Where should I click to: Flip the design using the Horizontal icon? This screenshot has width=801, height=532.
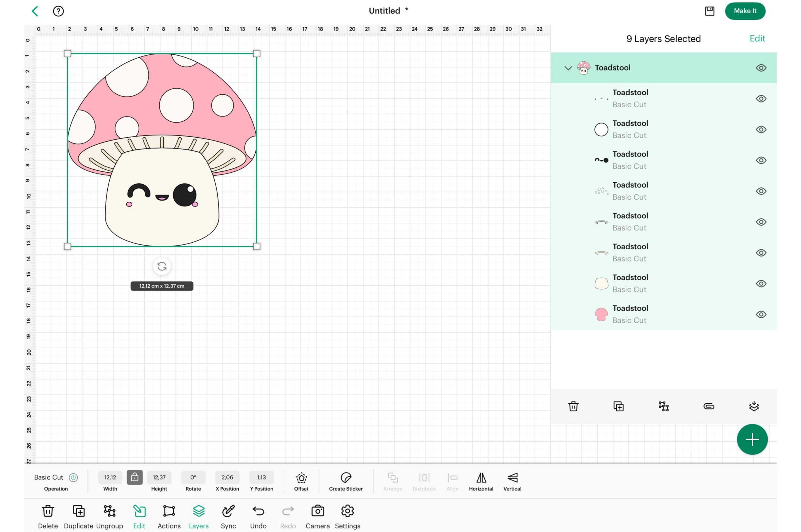tap(481, 478)
